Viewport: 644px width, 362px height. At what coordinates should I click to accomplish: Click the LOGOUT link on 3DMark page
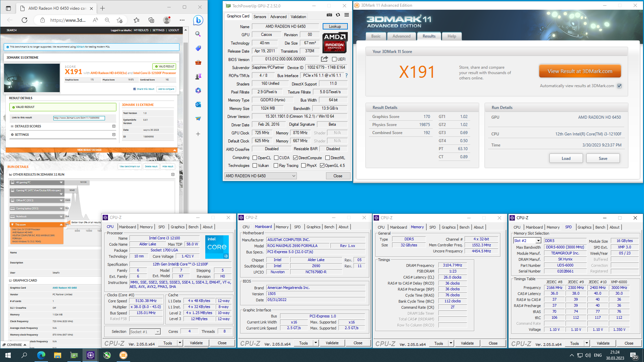[x=173, y=30]
